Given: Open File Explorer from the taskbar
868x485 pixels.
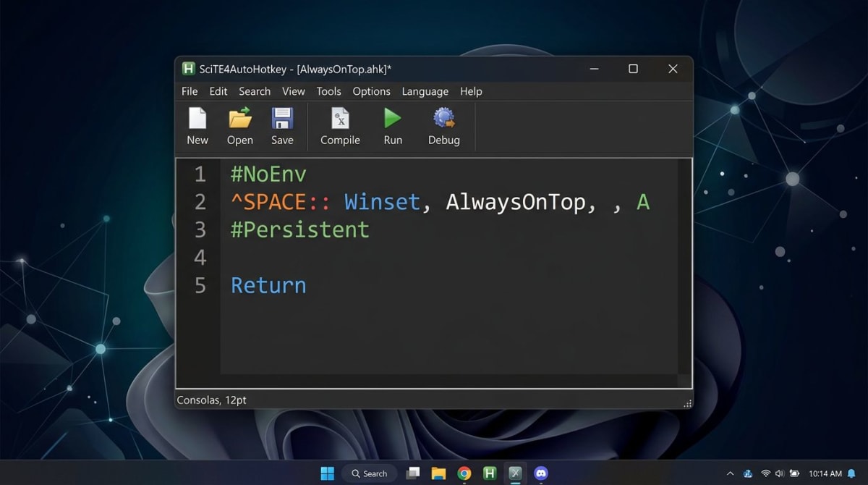Looking at the screenshot, I should pyautogui.click(x=438, y=473).
